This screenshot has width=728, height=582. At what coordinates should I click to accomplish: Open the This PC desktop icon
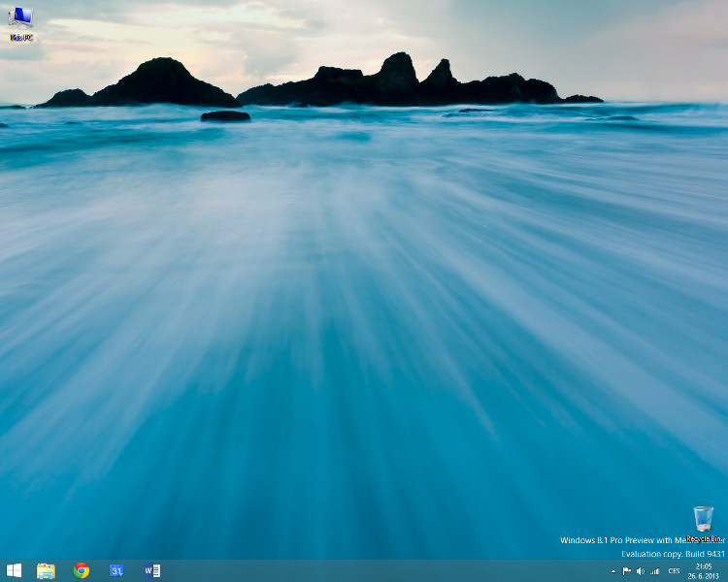pos(21,23)
